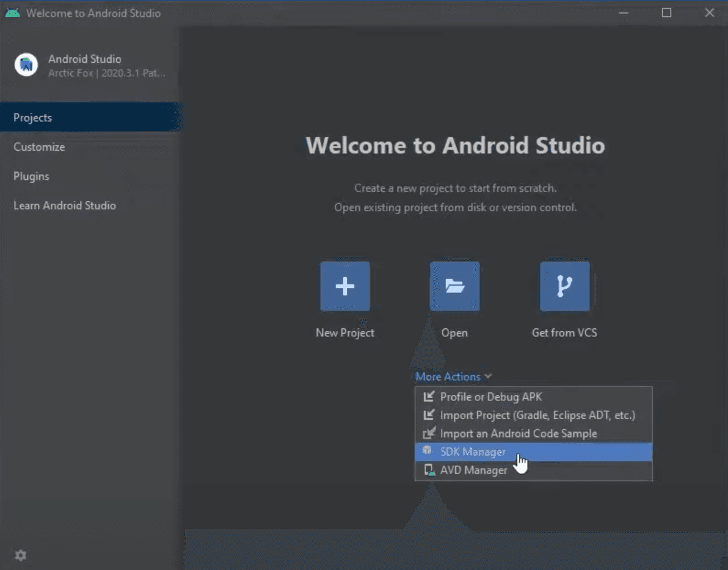
Task: Select the Projects sidebar entry
Action: (x=32, y=117)
